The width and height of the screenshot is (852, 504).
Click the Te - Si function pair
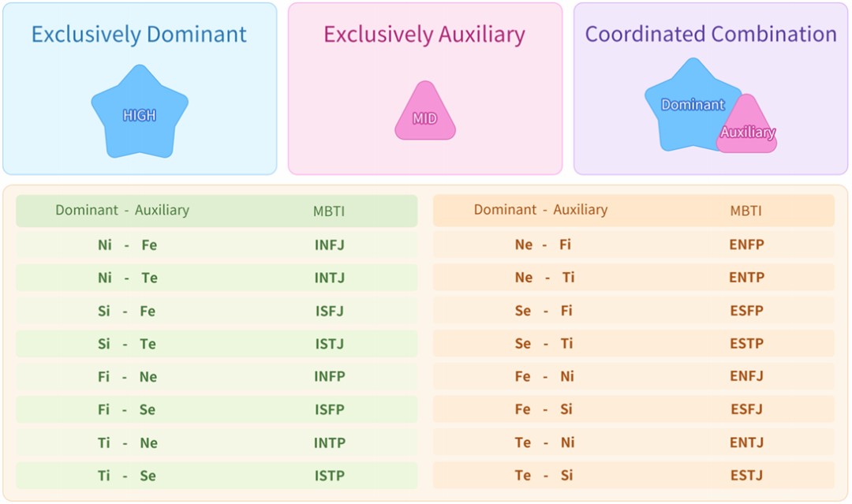[x=544, y=476]
